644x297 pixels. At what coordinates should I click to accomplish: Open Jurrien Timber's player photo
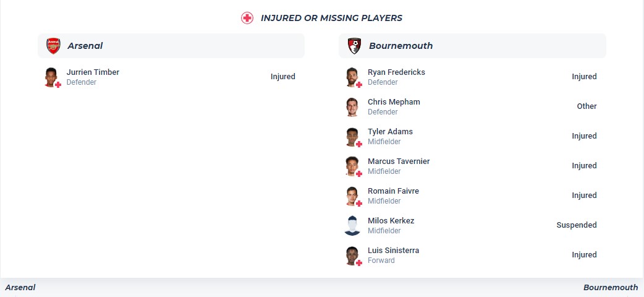tap(52, 77)
